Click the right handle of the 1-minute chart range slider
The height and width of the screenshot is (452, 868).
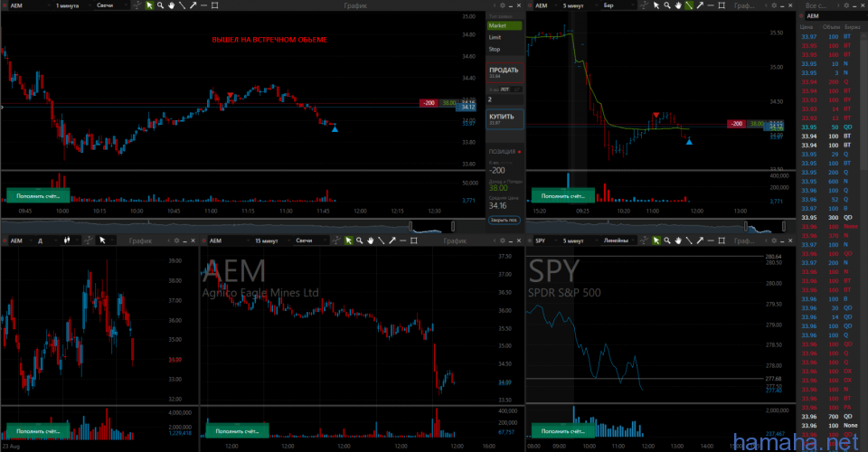[453, 226]
